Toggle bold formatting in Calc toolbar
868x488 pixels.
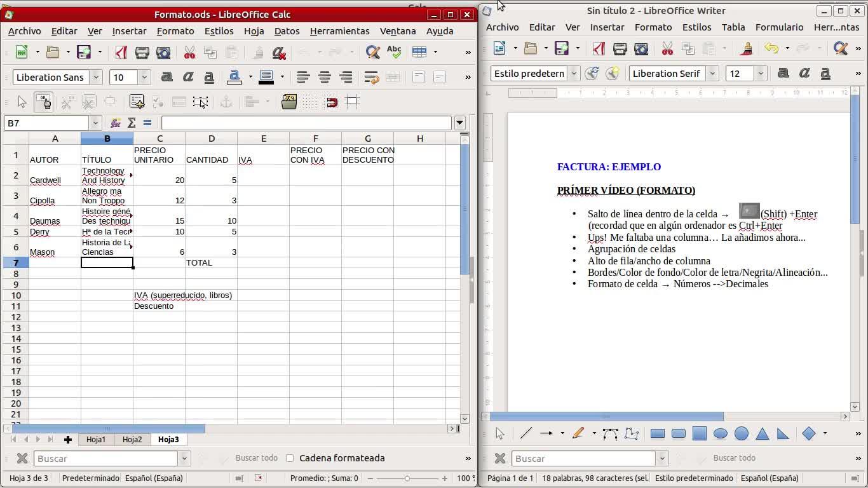[166, 78]
